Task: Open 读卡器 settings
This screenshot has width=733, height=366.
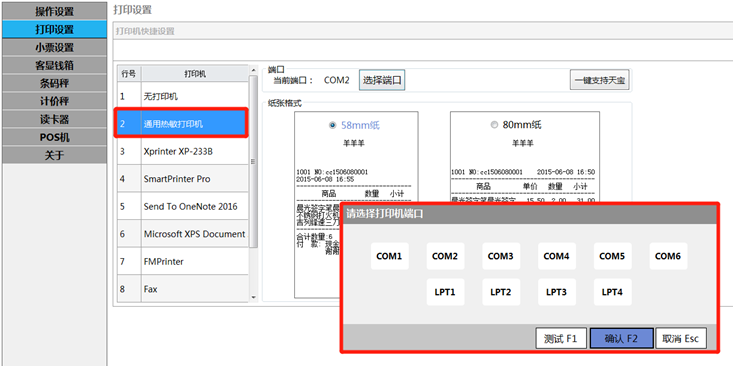Action: click(x=54, y=120)
